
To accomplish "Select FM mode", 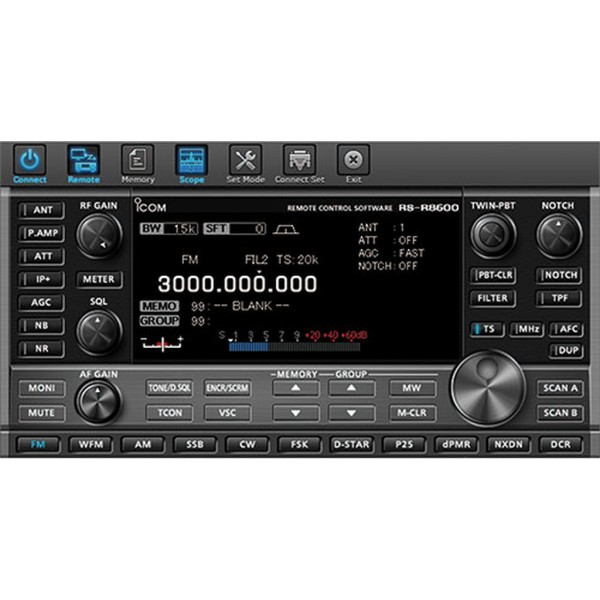I will 38,445.
